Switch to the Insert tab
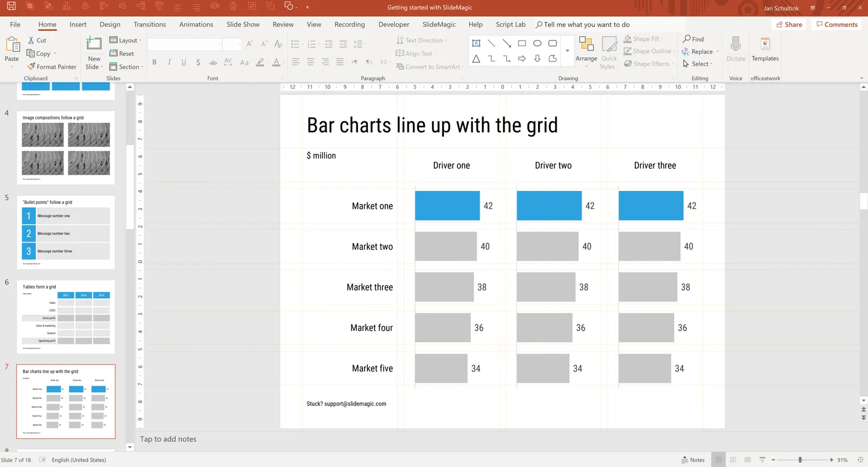The height and width of the screenshot is (467, 868). (x=78, y=24)
